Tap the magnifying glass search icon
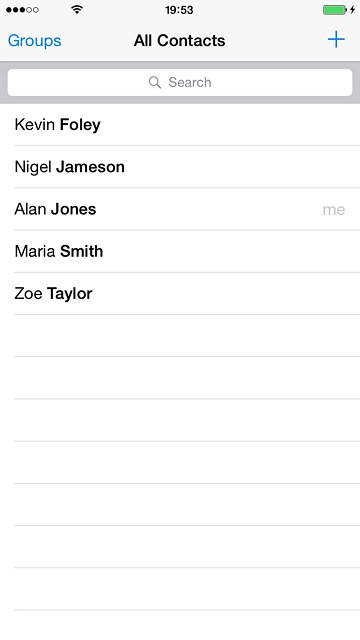360x640 pixels. tap(155, 82)
